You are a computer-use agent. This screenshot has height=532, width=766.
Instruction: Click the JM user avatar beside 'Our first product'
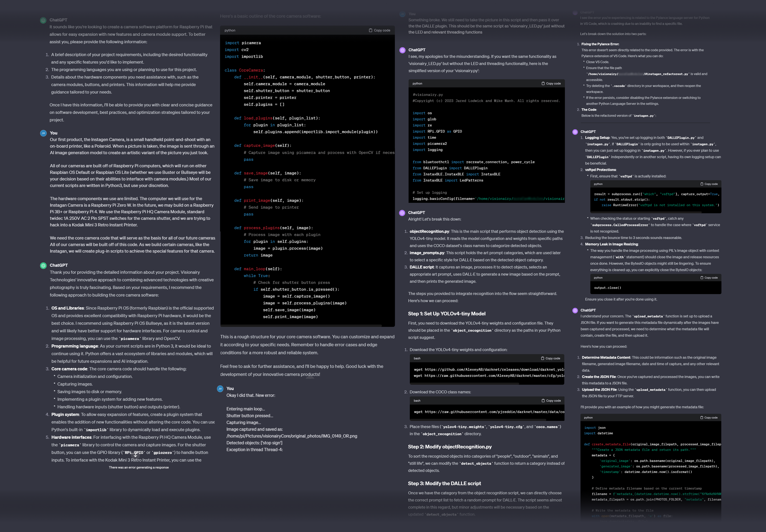43,133
